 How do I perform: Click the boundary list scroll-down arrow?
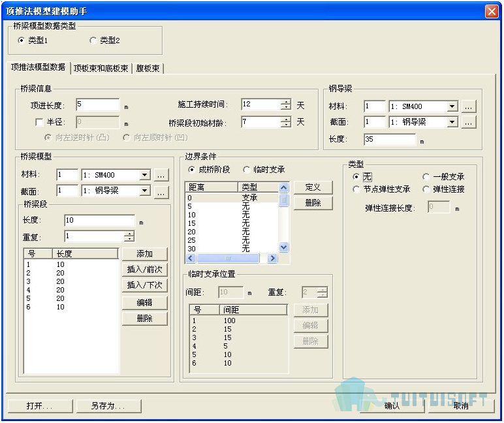coord(283,247)
